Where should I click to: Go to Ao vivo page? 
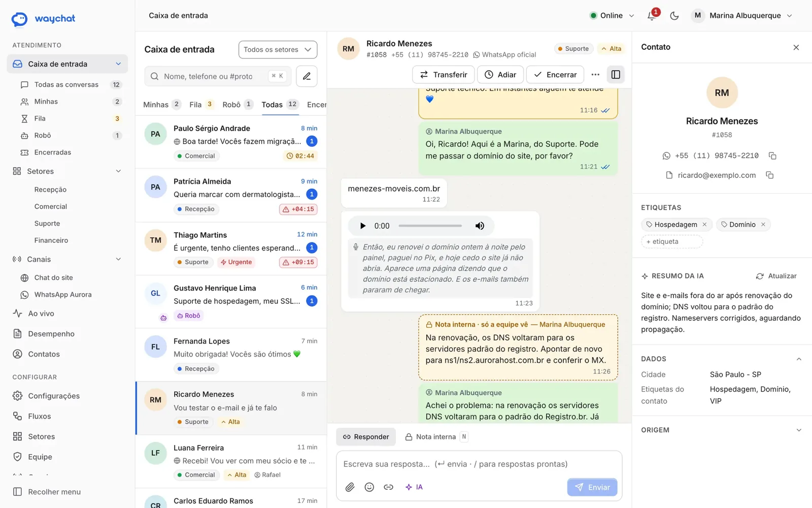(x=67, y=313)
